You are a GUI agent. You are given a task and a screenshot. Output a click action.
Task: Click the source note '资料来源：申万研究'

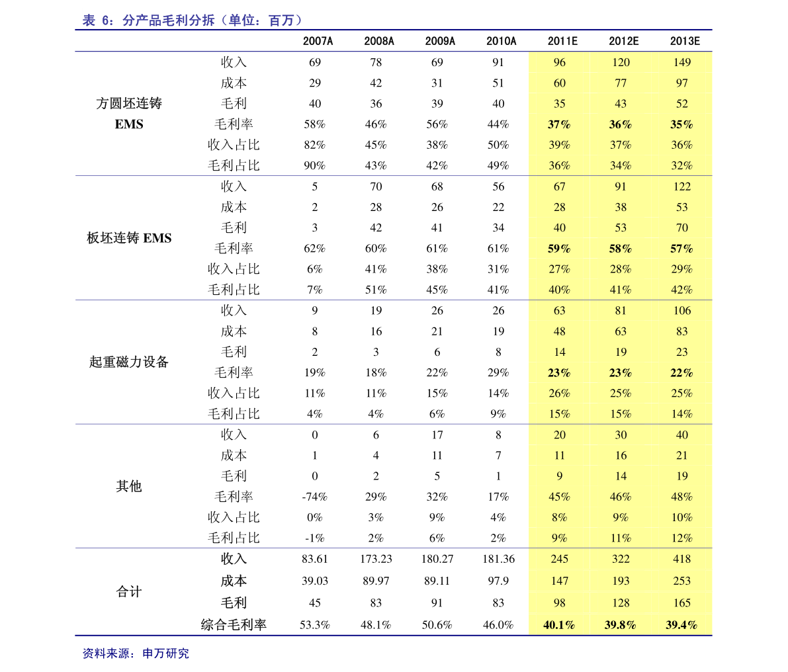click(x=136, y=653)
